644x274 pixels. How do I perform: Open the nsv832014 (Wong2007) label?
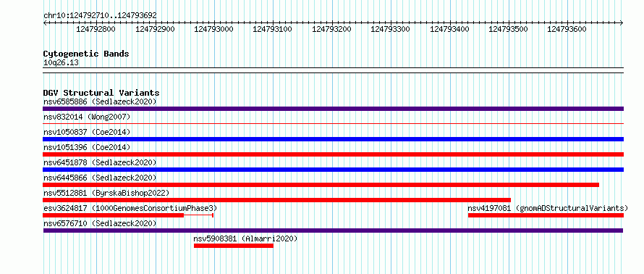87,117
